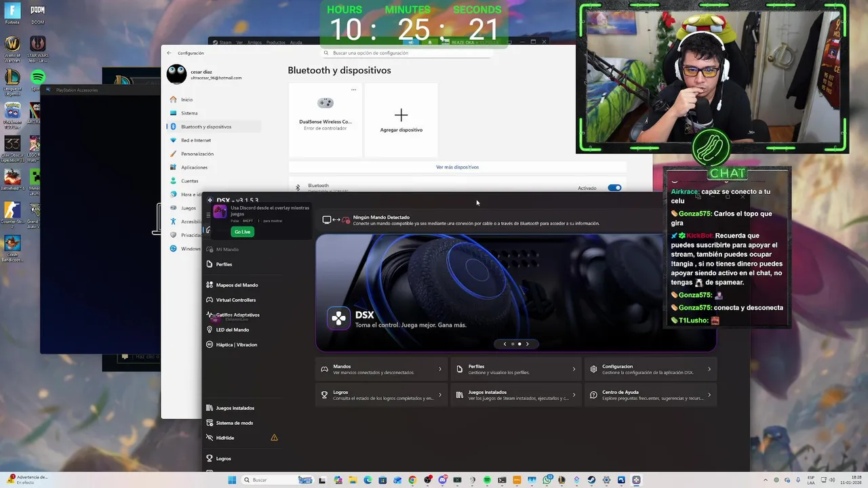868x488 pixels.
Task: Open the DOOM desktop icon
Action: click(x=37, y=14)
